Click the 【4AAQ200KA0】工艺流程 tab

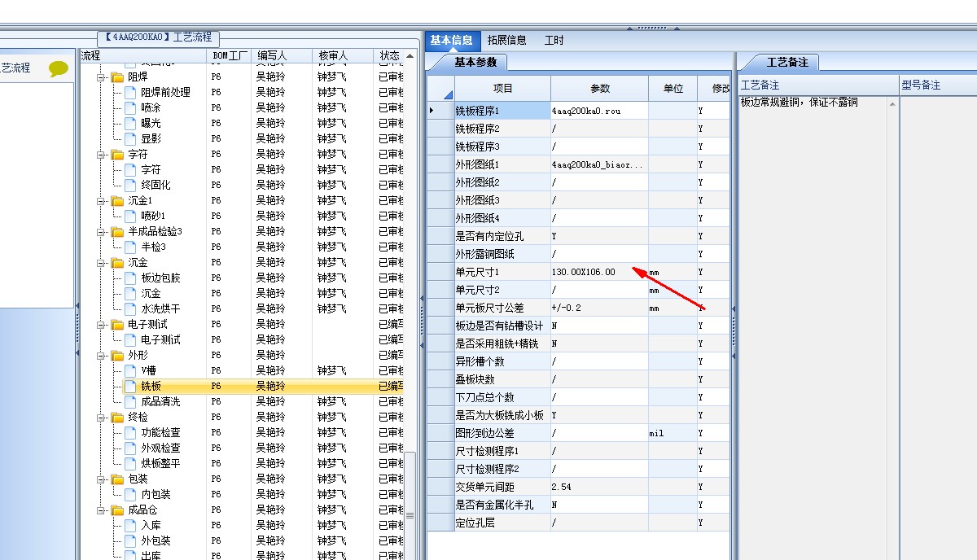[x=158, y=37]
